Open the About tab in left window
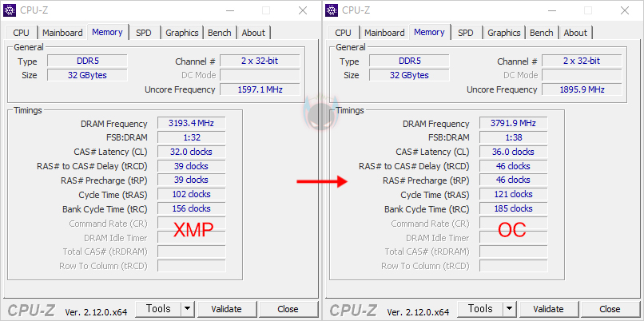 pos(253,33)
